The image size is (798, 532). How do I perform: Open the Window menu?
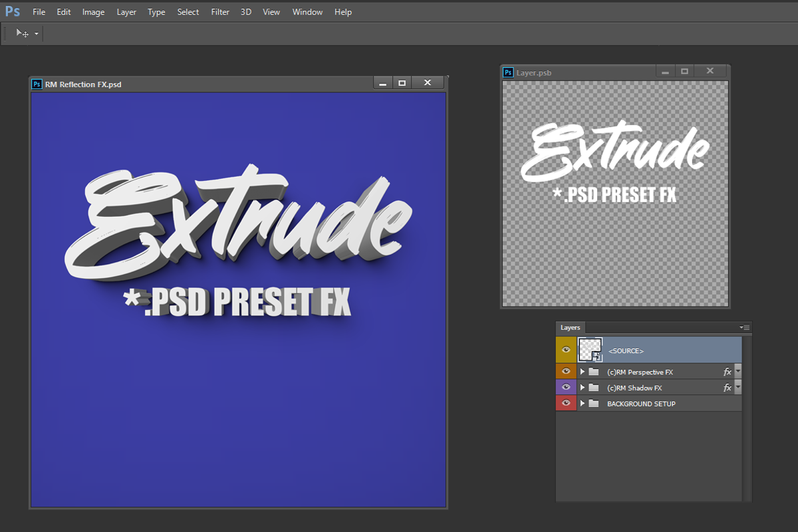point(307,12)
